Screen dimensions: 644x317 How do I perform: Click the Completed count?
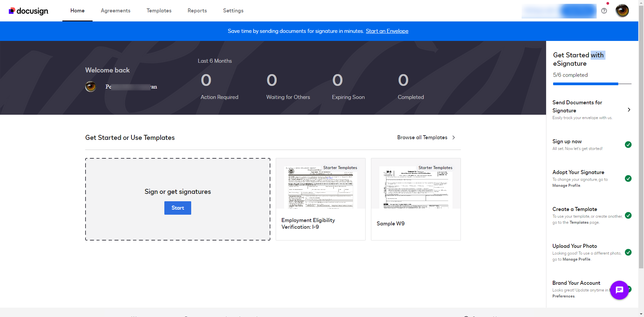(403, 81)
